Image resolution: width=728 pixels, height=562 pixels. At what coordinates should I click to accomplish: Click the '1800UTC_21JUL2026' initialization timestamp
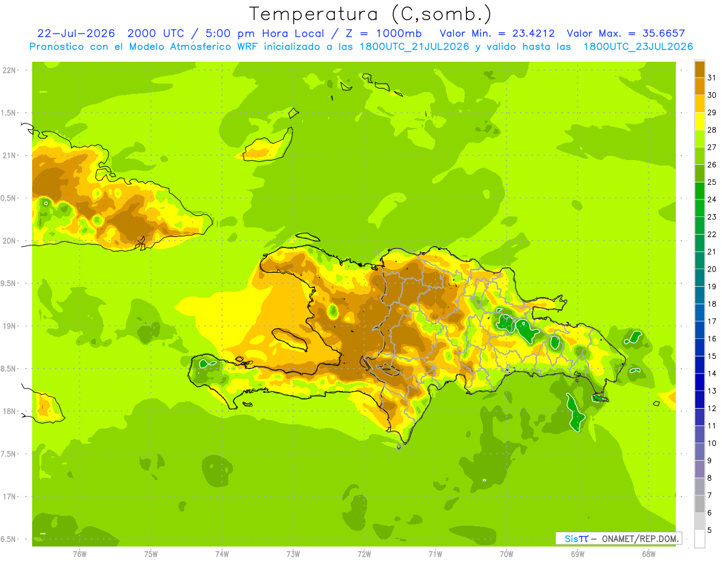414,47
